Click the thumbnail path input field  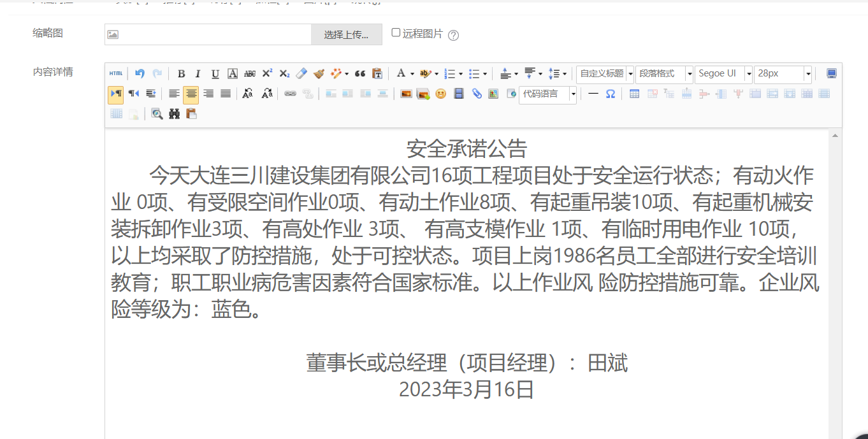[x=208, y=34]
